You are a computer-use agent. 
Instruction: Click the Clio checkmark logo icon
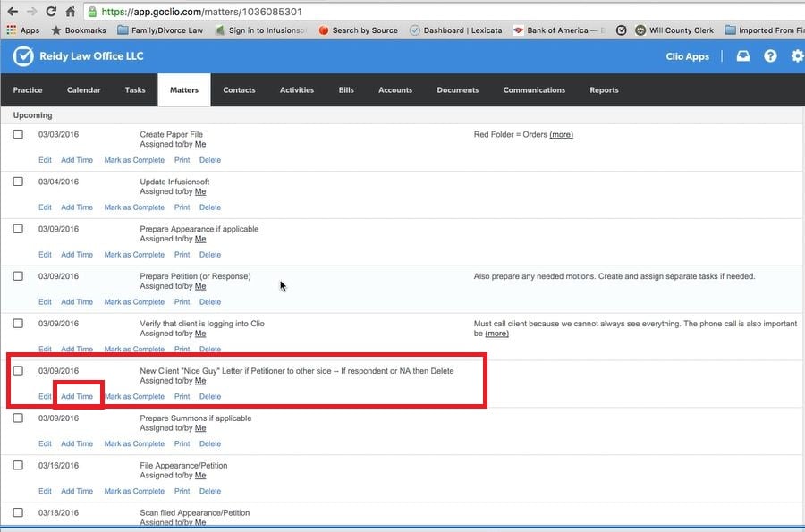click(23, 56)
